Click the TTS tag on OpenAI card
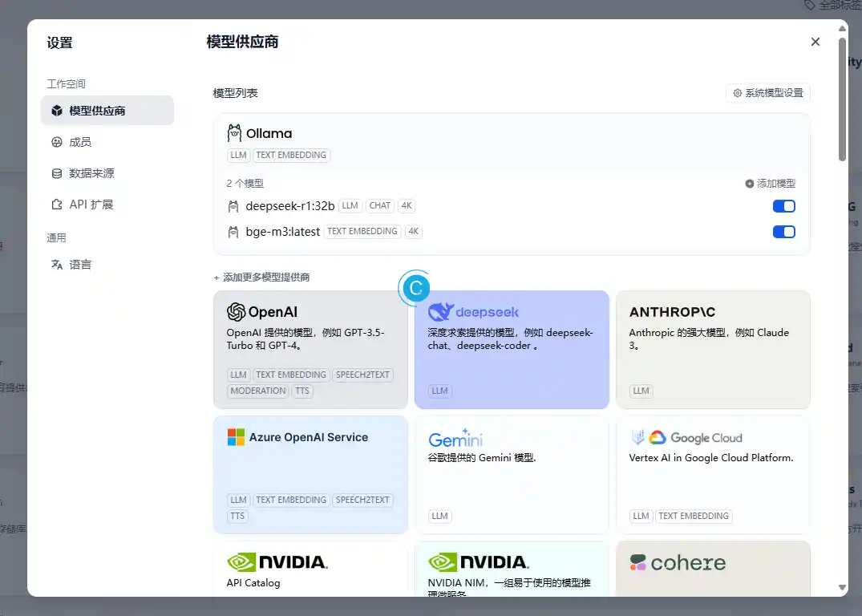 pos(302,391)
